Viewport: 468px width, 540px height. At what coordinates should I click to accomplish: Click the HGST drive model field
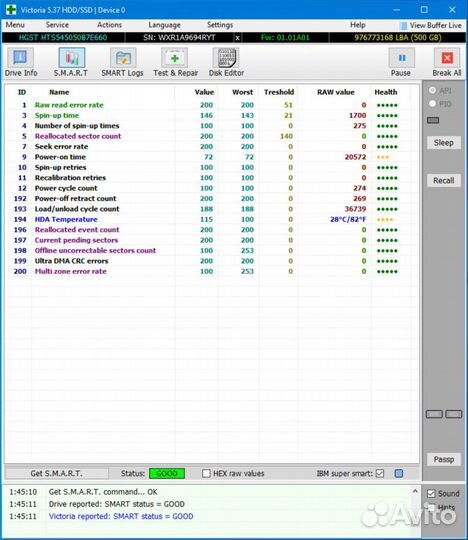point(63,38)
